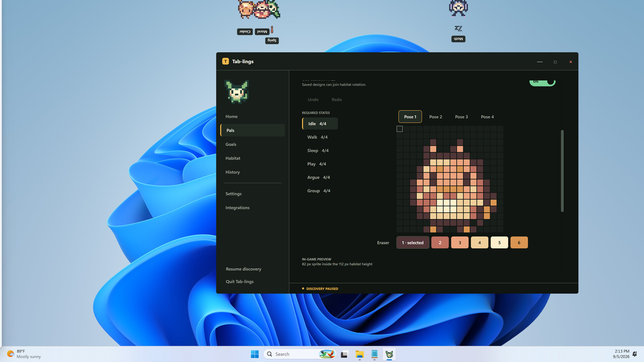Pick color swatch 3
This screenshot has height=362, width=644.
460,243
